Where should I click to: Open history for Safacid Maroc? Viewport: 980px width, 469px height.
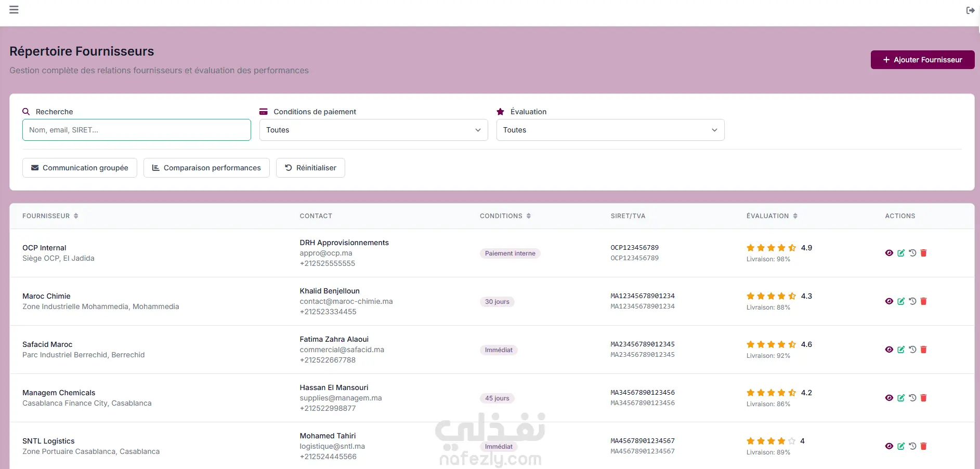coord(912,350)
